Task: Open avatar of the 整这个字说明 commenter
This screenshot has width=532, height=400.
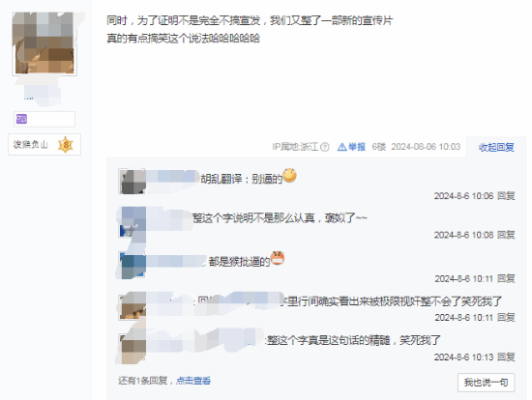Action: (x=133, y=222)
